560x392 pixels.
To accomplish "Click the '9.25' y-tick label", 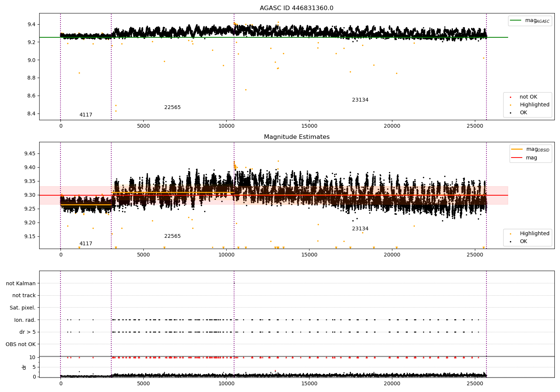I will pyautogui.click(x=30, y=209).
